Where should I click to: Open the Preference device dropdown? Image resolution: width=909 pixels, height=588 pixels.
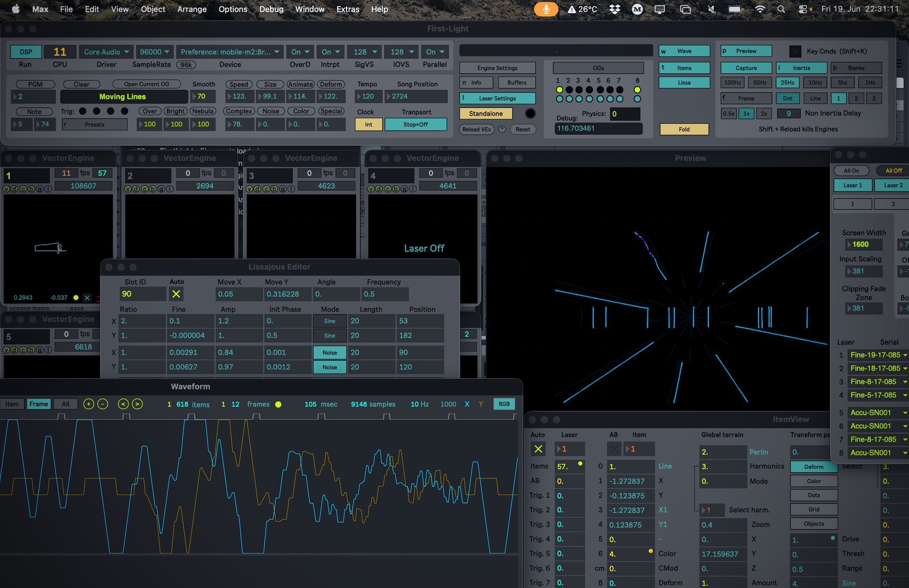pyautogui.click(x=230, y=52)
